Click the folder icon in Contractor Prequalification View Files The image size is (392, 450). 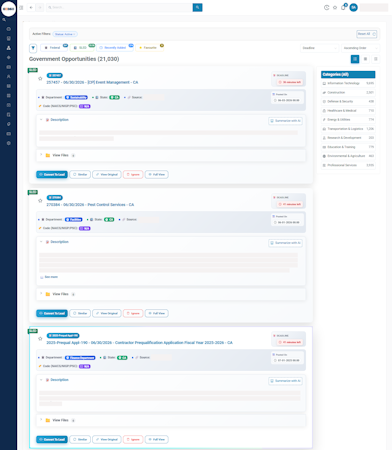pyautogui.click(x=48, y=420)
